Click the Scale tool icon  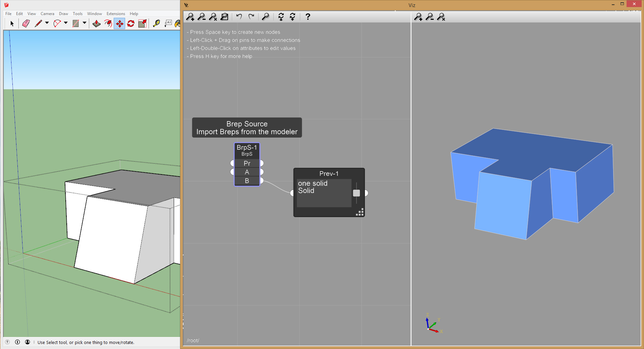tap(143, 23)
